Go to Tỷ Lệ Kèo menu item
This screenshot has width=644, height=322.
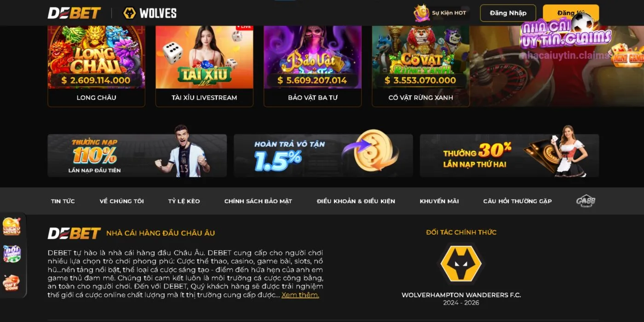pos(184,201)
